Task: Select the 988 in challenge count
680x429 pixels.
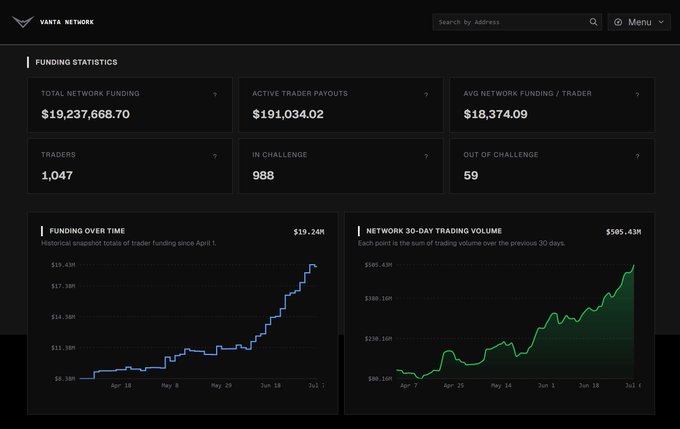Action: click(x=263, y=175)
